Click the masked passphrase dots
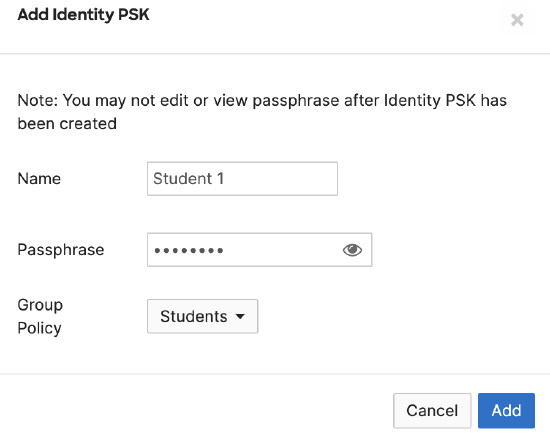 point(189,250)
